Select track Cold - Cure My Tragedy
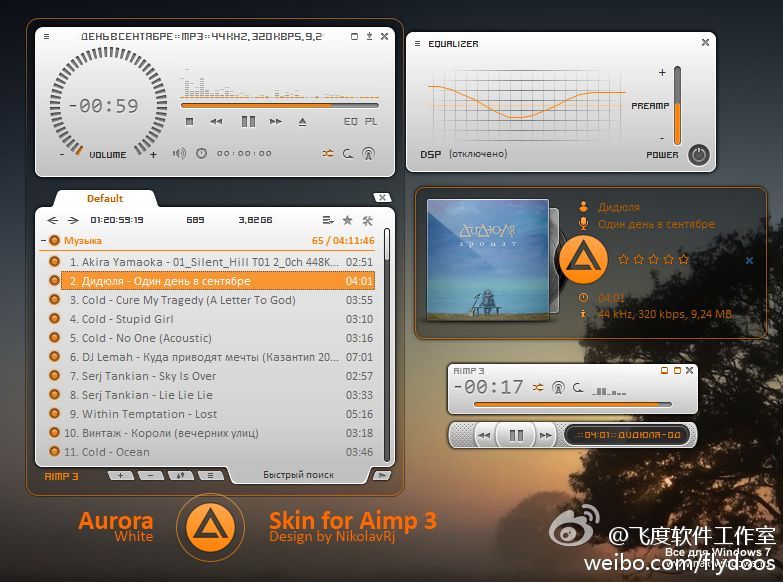This screenshot has width=783, height=582. [218, 300]
